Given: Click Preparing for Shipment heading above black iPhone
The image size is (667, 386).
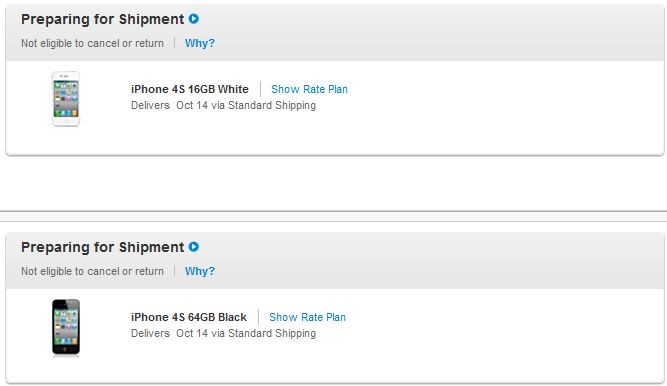Looking at the screenshot, I should pos(103,247).
